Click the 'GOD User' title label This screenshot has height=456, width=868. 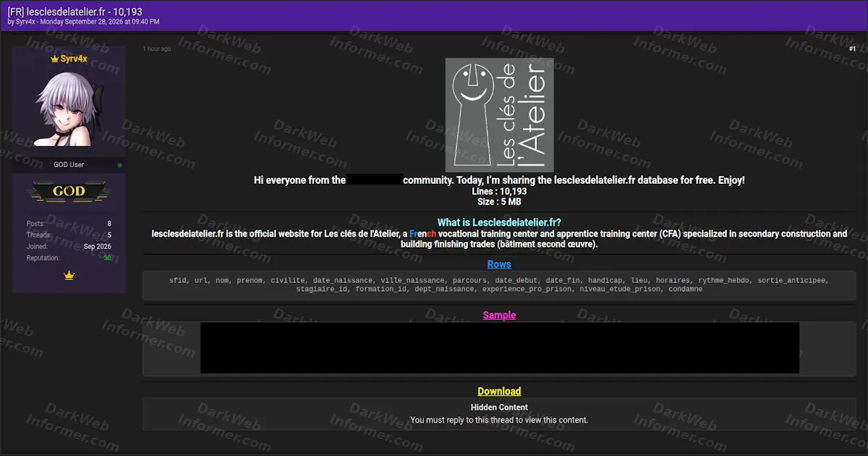(x=69, y=164)
